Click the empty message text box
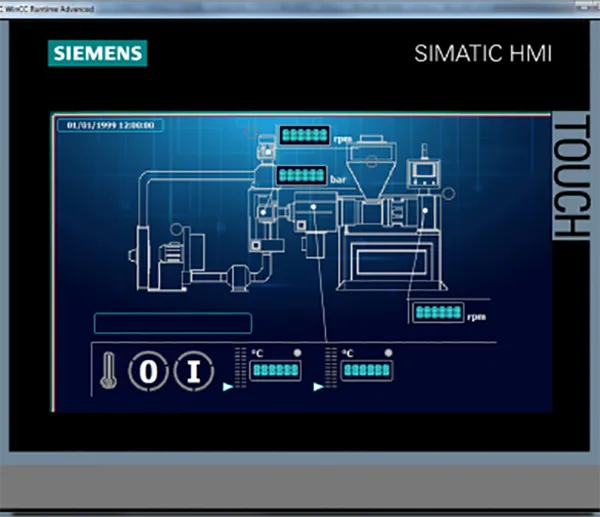Image resolution: width=600 pixels, height=517 pixels. click(173, 323)
